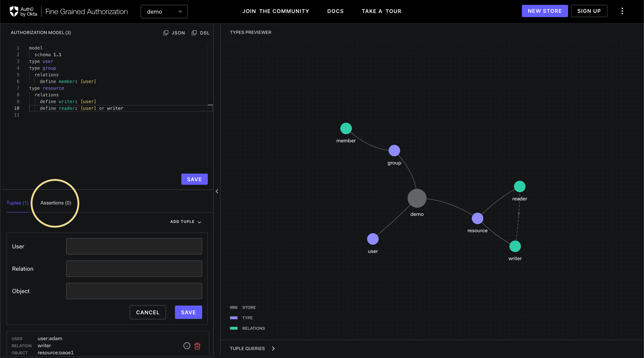Image resolution: width=644 pixels, height=358 pixels.
Task: Click the RELATIONS legend swatch
Action: pos(233,328)
